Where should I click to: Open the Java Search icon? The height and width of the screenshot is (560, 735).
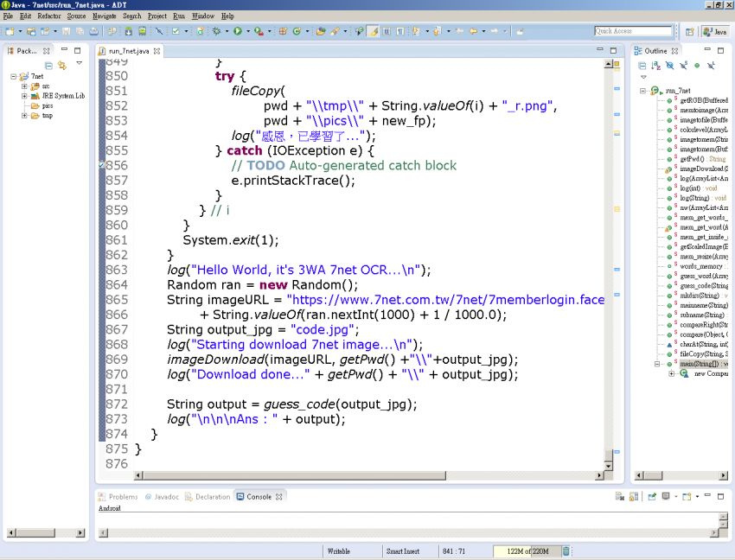(359, 31)
